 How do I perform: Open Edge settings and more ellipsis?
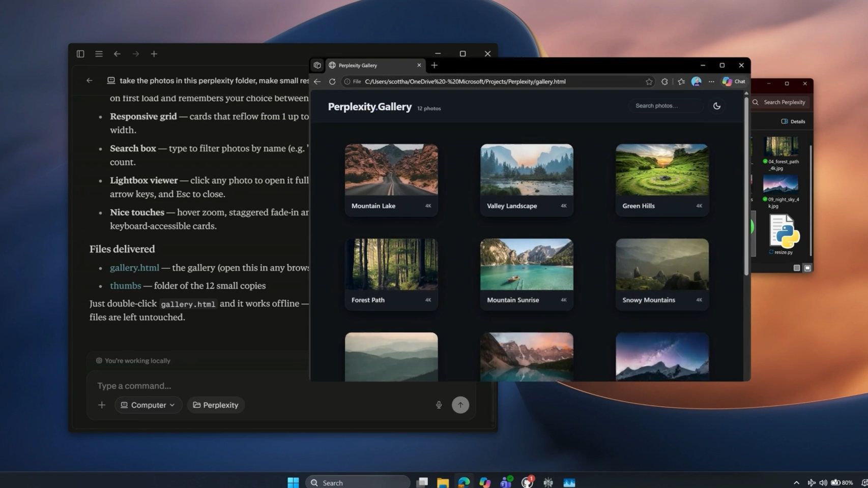coord(711,81)
